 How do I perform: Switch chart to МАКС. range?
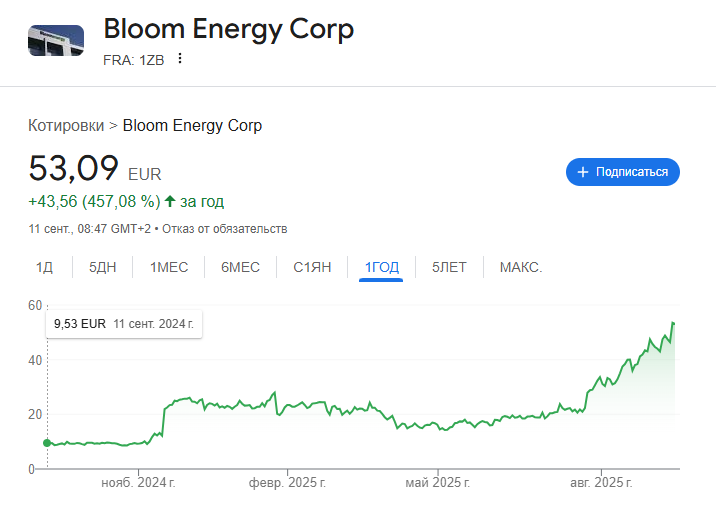521,267
